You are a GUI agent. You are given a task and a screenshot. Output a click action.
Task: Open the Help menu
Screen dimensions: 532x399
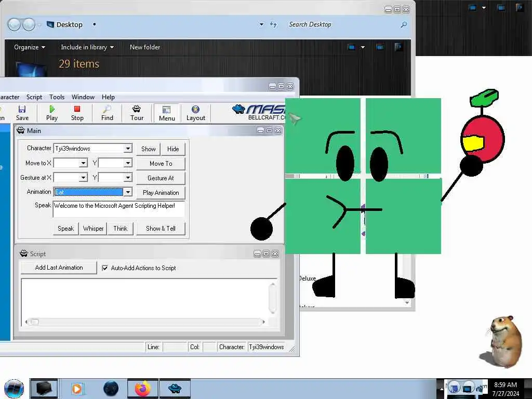coord(108,97)
